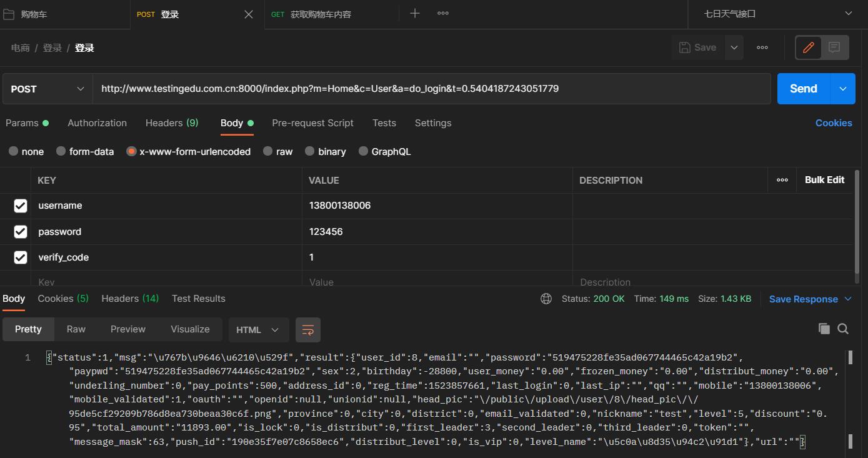Click the Size: 1.43 KB indicator

[x=724, y=299]
